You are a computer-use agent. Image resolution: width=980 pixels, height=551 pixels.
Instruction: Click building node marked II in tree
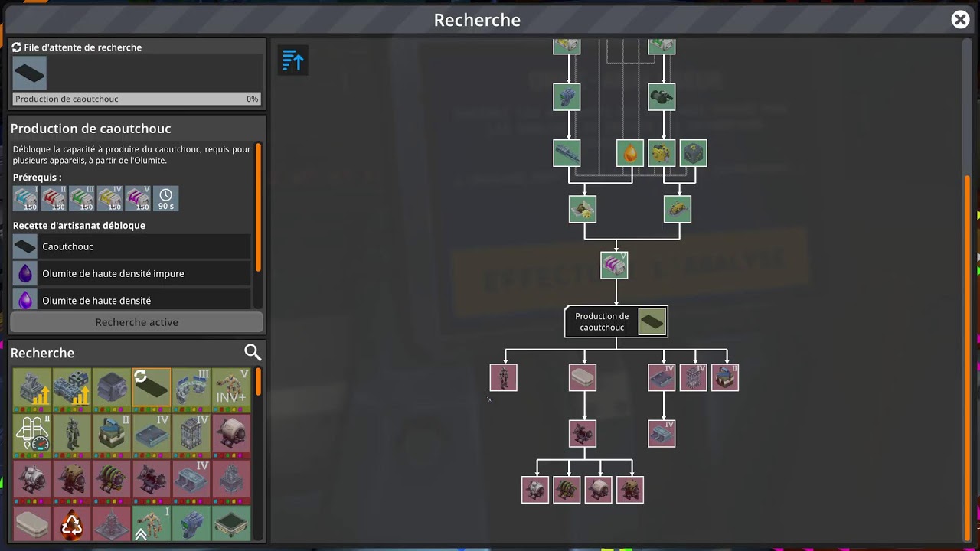pyautogui.click(x=725, y=377)
